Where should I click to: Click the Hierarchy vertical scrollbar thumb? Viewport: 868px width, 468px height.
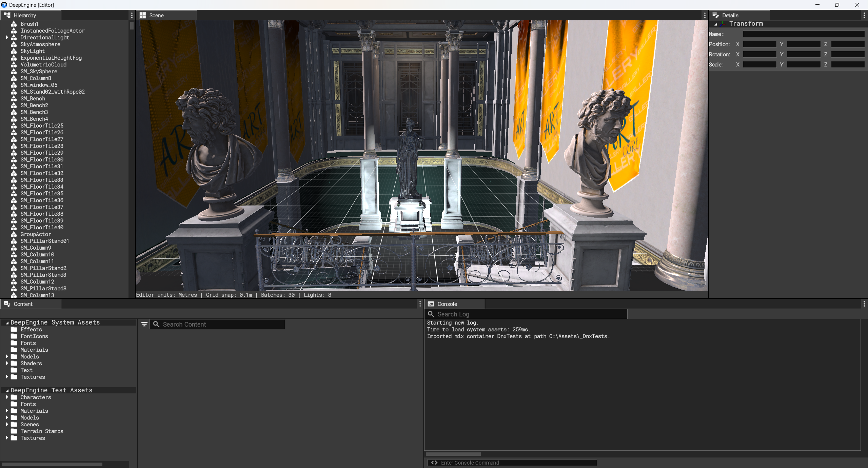132,26
